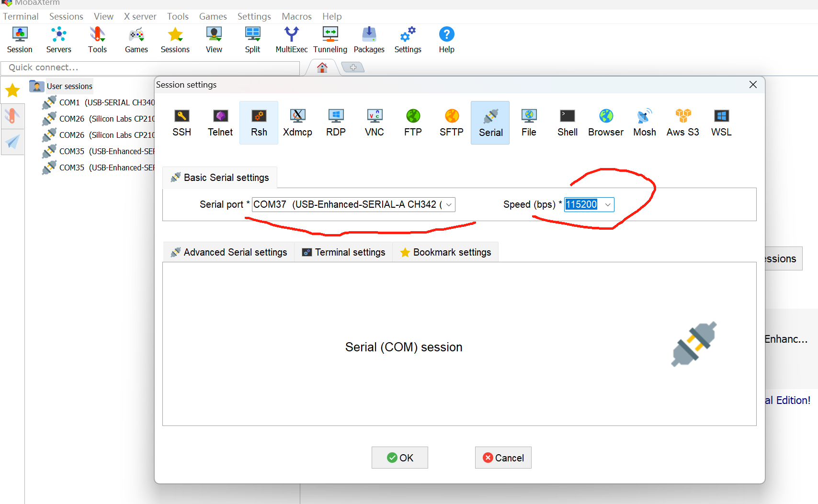Select COM1 USB-SERIAL CH340 saved session
This screenshot has width=818, height=504.
coord(99,102)
